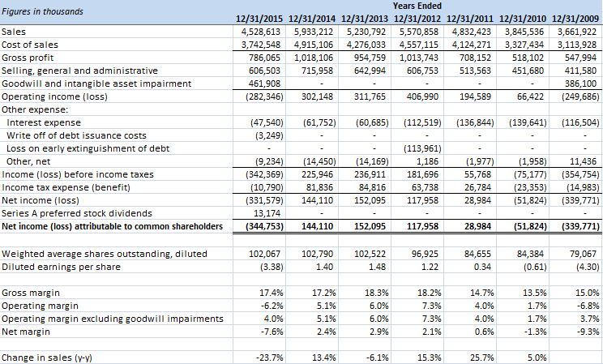Click the 'Other, net' row label
Image resolution: width=603 pixels, height=364 pixels.
pyautogui.click(x=28, y=161)
